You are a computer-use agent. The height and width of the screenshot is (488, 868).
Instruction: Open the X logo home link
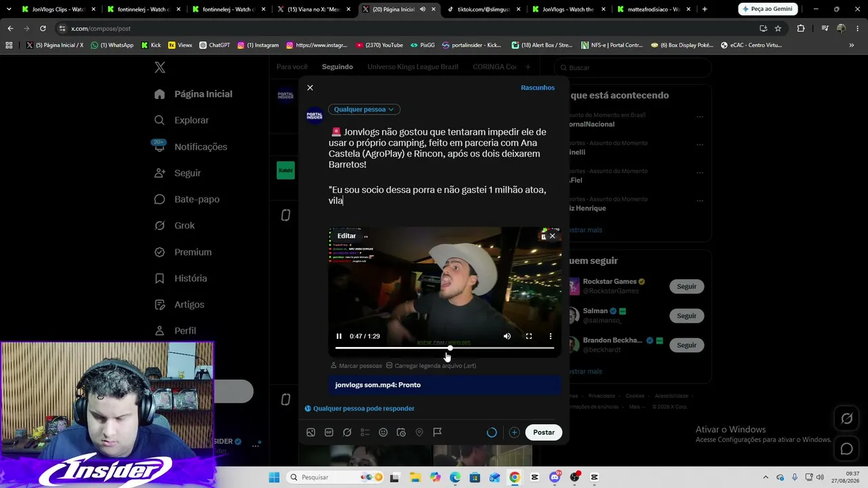click(160, 67)
